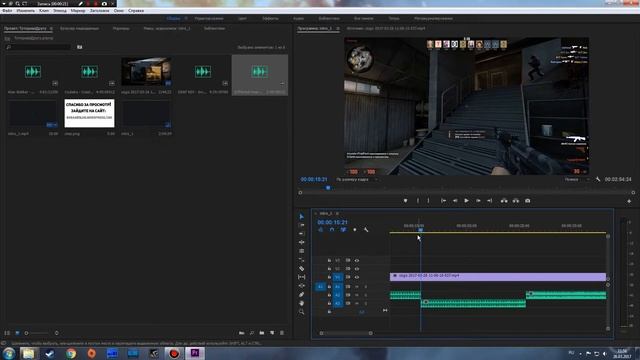
Task: Select the Hand tool
Action: 301,303
